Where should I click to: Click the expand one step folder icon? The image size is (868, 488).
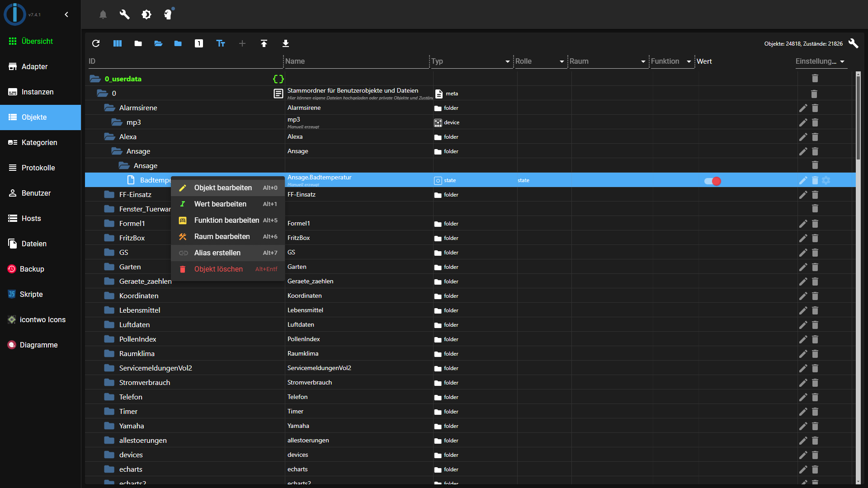[178, 43]
